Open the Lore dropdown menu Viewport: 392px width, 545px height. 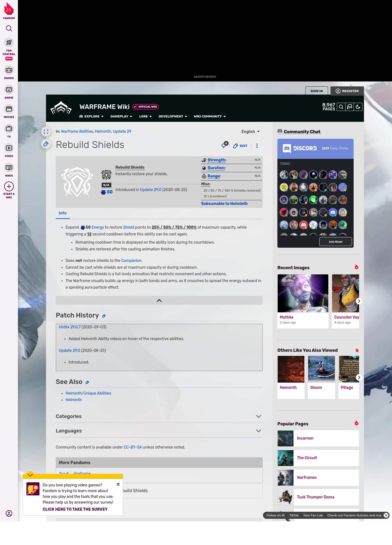pos(145,116)
